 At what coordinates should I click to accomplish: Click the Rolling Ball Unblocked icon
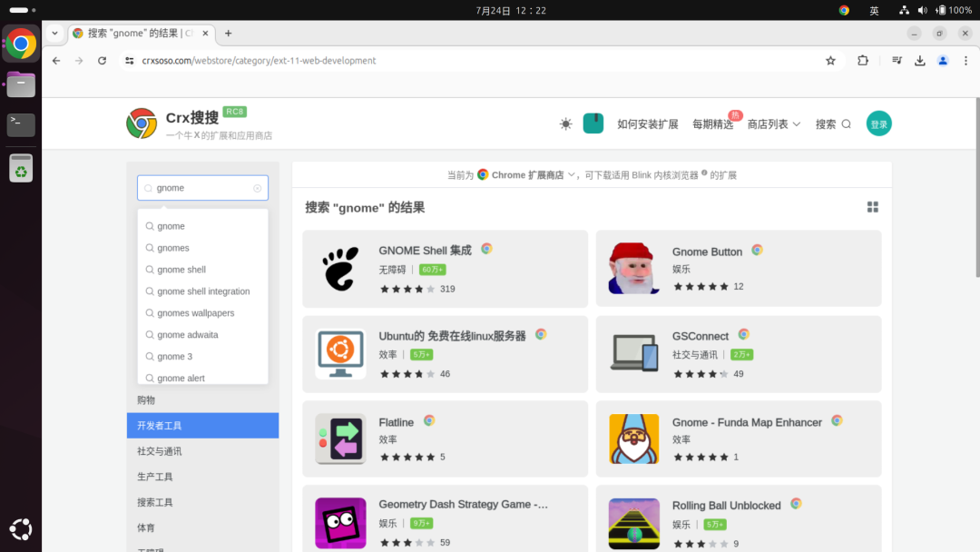coord(633,524)
